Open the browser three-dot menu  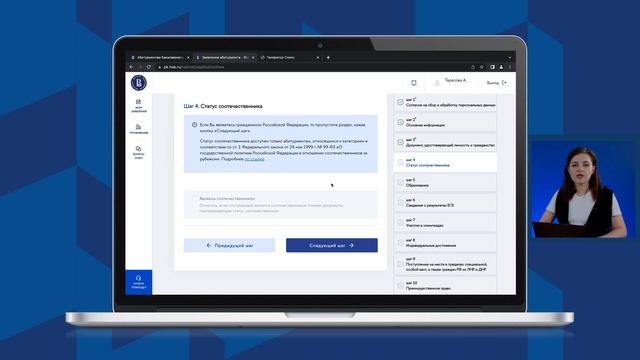[x=510, y=67]
